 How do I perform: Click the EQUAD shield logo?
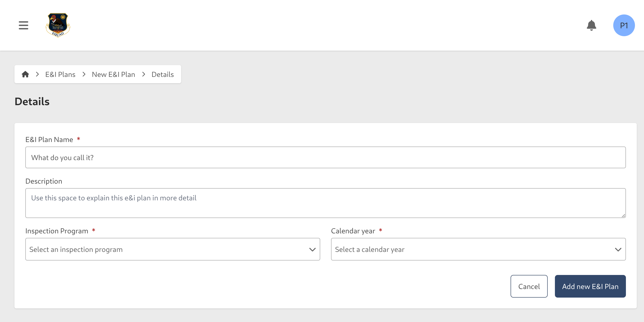coord(58,25)
